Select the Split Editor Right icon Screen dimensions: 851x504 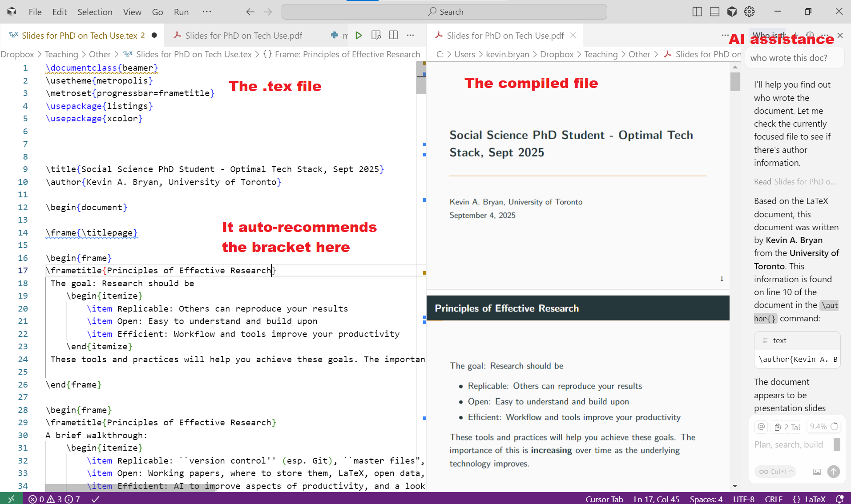[393, 35]
